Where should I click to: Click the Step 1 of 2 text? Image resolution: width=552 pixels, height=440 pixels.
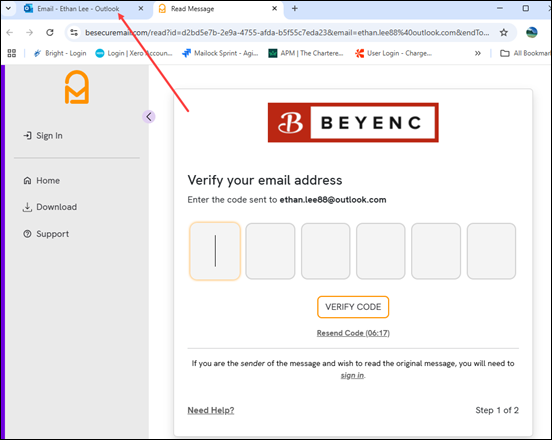click(x=497, y=410)
